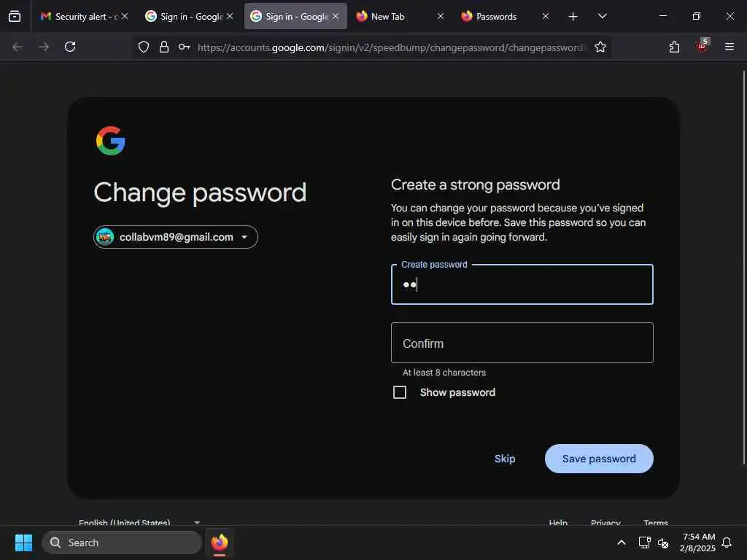
Task: Open the saved password key icon
Action: 185,47
